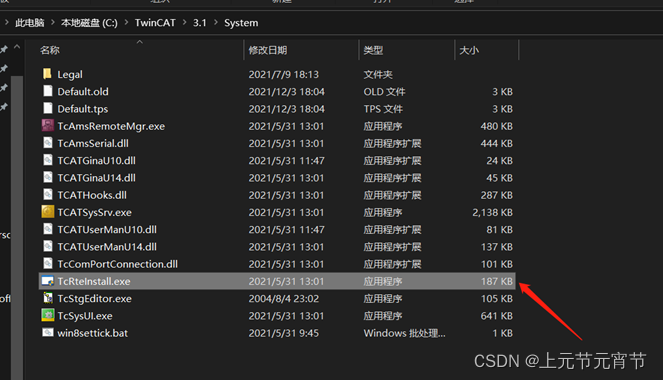Select the TCATSysSrv.exe file name
The image size is (663, 380).
94,212
